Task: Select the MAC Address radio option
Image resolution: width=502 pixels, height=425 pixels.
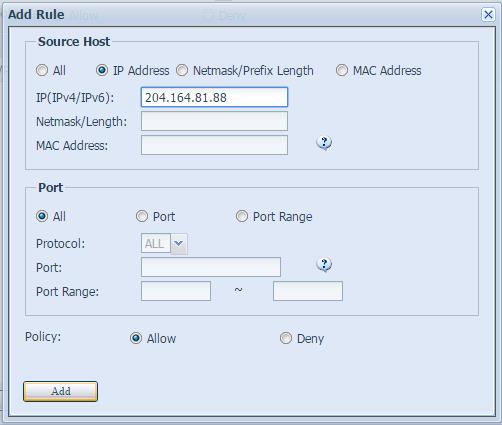Action: coord(342,70)
